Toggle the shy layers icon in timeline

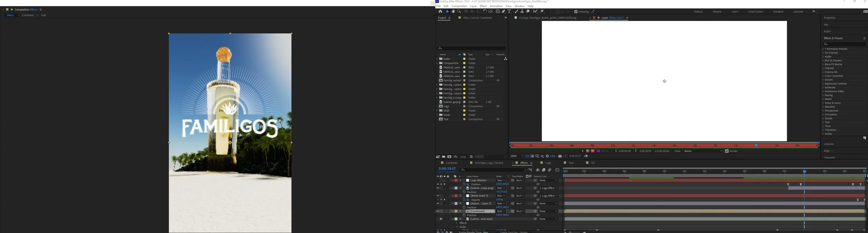[x=537, y=170]
